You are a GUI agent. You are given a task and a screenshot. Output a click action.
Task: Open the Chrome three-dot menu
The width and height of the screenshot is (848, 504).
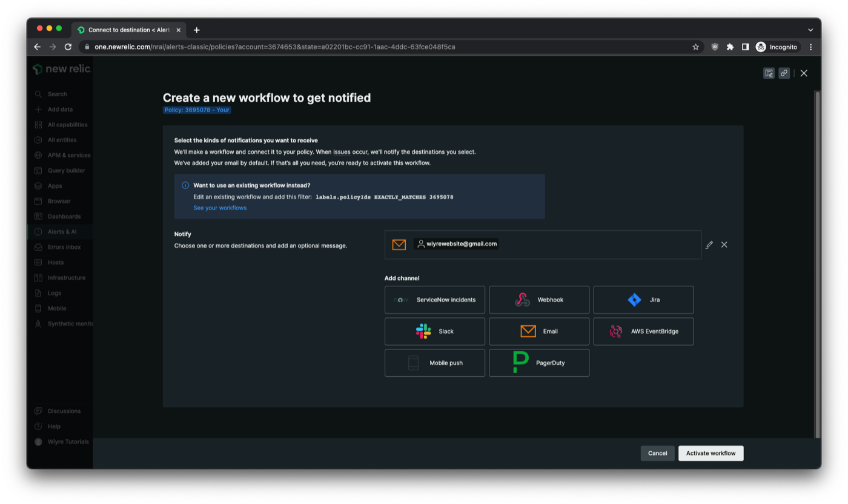pos(810,47)
